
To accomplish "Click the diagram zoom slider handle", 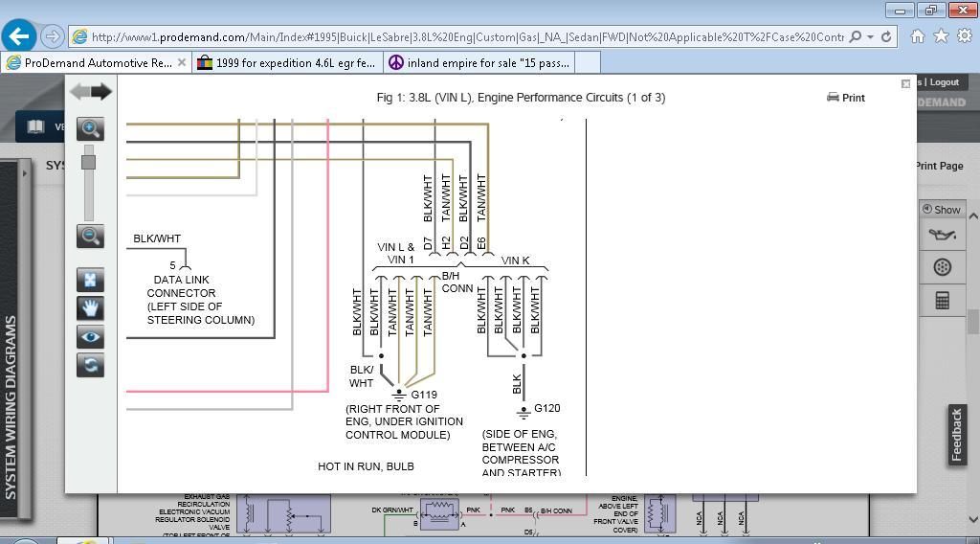I will (89, 162).
